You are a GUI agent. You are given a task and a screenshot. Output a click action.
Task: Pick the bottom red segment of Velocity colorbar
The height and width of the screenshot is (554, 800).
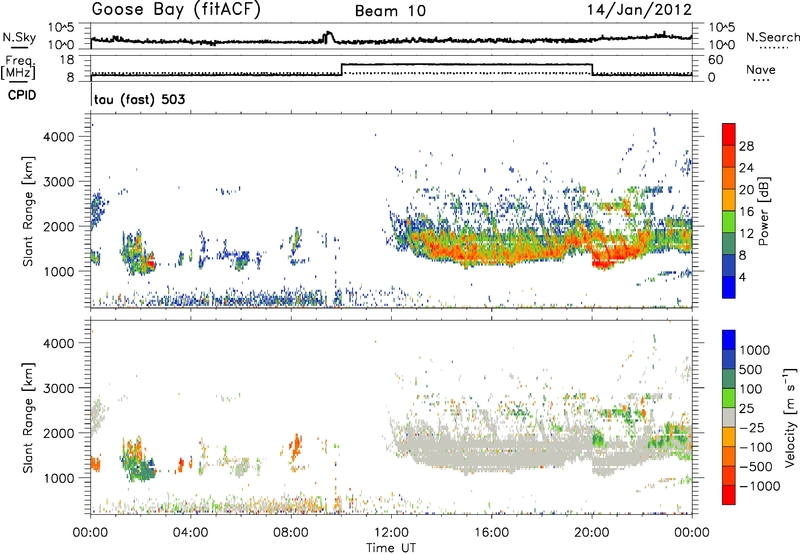[729, 495]
